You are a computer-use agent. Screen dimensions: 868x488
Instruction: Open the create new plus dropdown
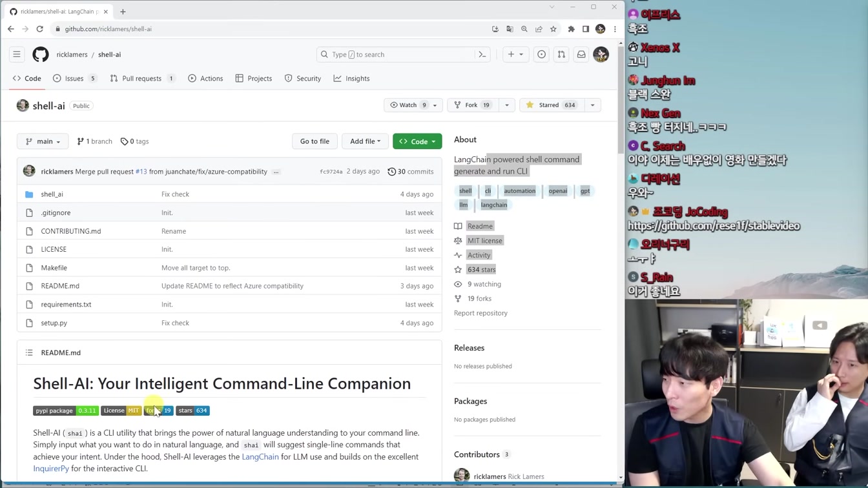(515, 54)
